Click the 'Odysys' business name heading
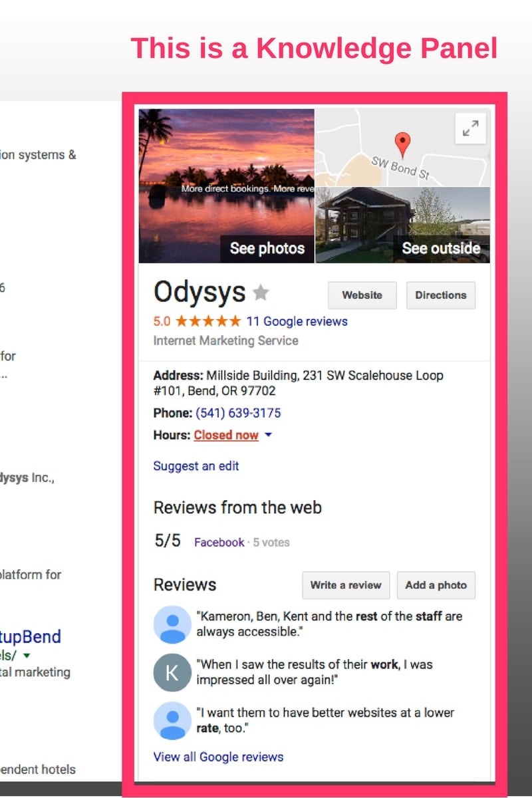Viewport: 532px width, 798px height. coord(199,292)
